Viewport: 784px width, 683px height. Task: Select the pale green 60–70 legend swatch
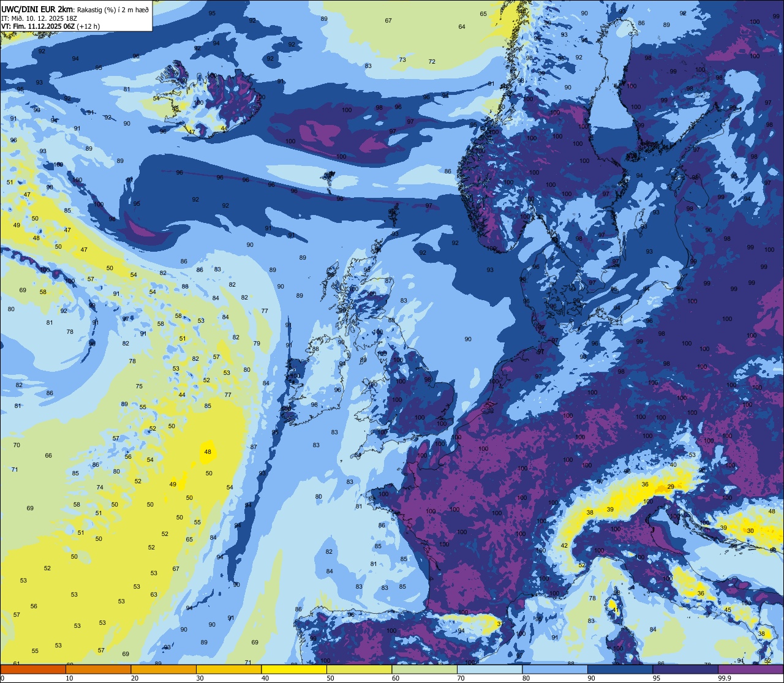pos(424,670)
